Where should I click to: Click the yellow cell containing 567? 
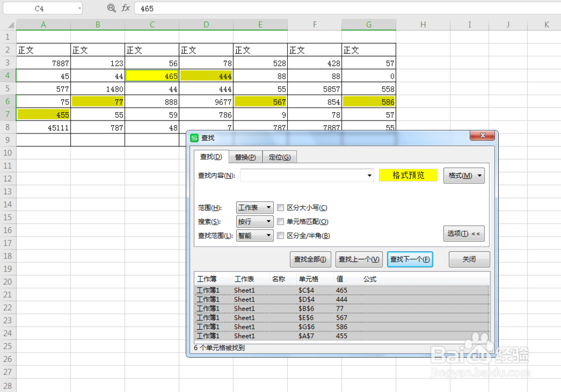pyautogui.click(x=260, y=102)
